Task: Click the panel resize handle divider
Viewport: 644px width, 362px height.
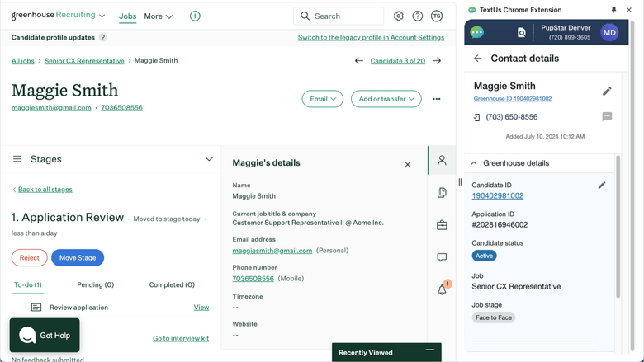Action: 460,182
